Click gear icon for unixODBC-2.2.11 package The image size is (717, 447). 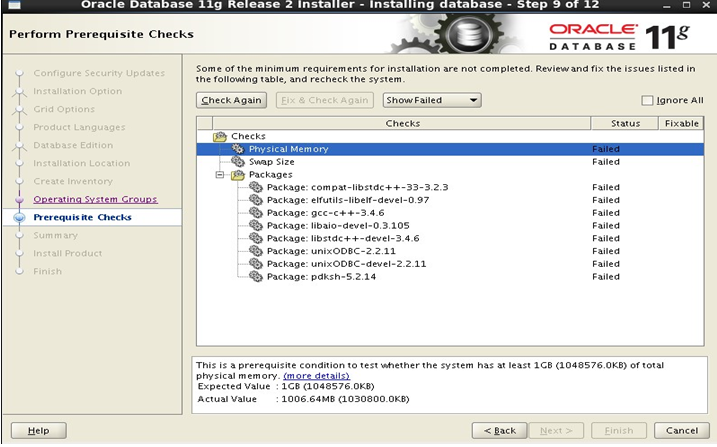tap(256, 251)
